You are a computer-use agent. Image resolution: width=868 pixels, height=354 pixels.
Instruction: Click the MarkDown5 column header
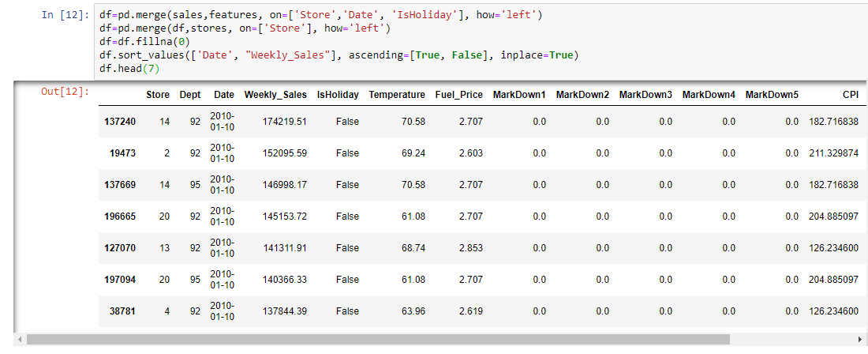pyautogui.click(x=772, y=96)
